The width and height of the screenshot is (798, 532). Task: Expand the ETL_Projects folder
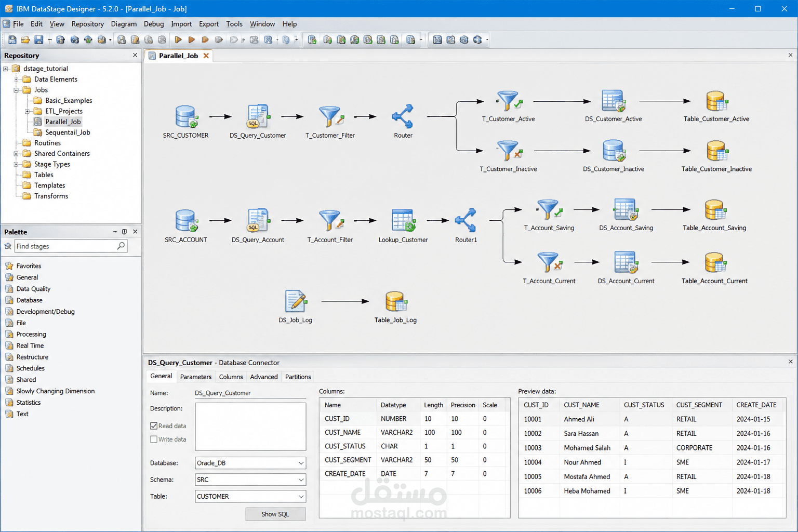click(27, 111)
